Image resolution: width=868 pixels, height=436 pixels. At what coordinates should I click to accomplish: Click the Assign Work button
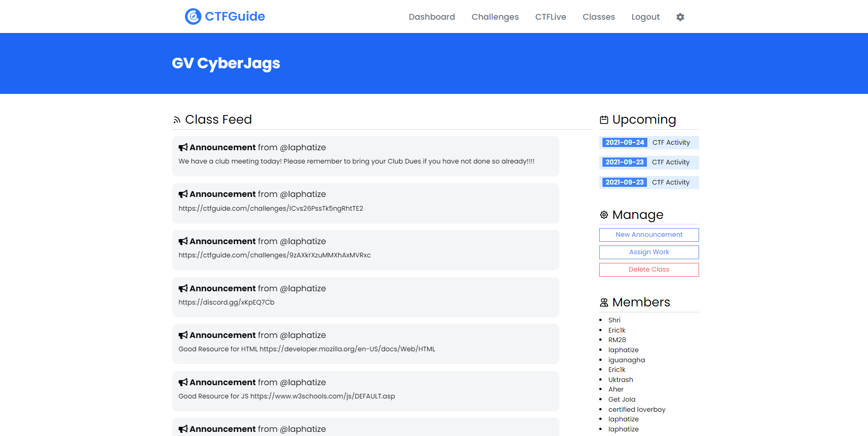click(649, 252)
